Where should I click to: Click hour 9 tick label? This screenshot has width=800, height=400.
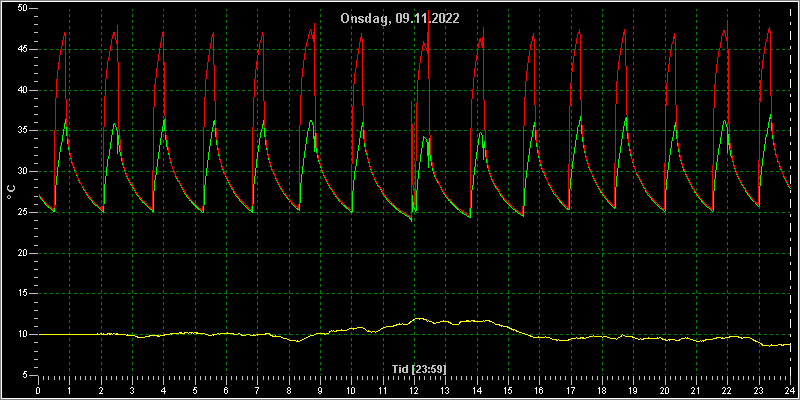pyautogui.click(x=320, y=390)
